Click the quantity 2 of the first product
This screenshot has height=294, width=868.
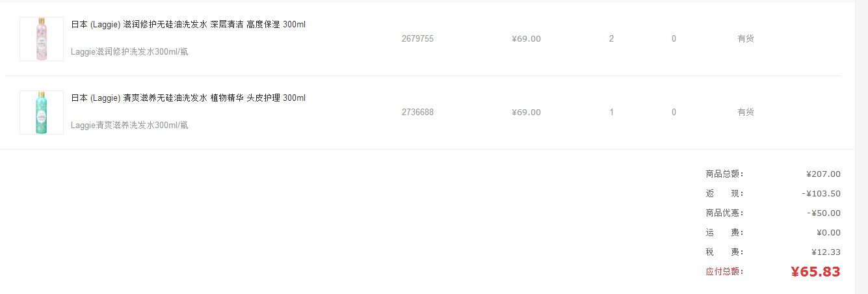(x=611, y=39)
